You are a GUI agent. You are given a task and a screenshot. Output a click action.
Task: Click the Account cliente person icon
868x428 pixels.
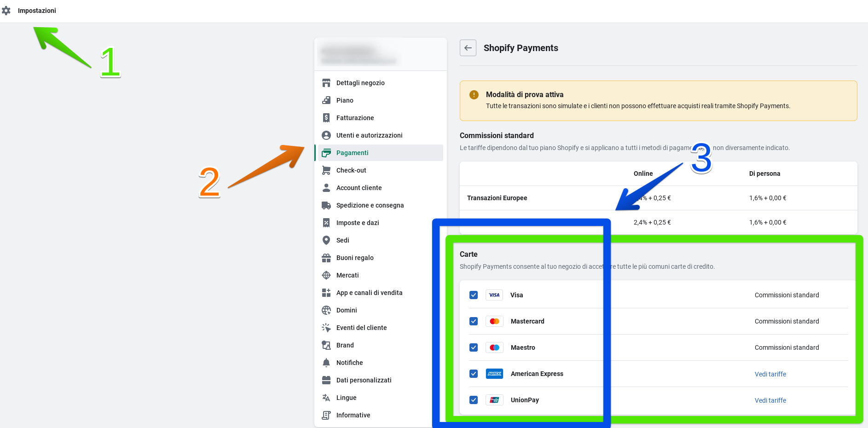click(326, 188)
